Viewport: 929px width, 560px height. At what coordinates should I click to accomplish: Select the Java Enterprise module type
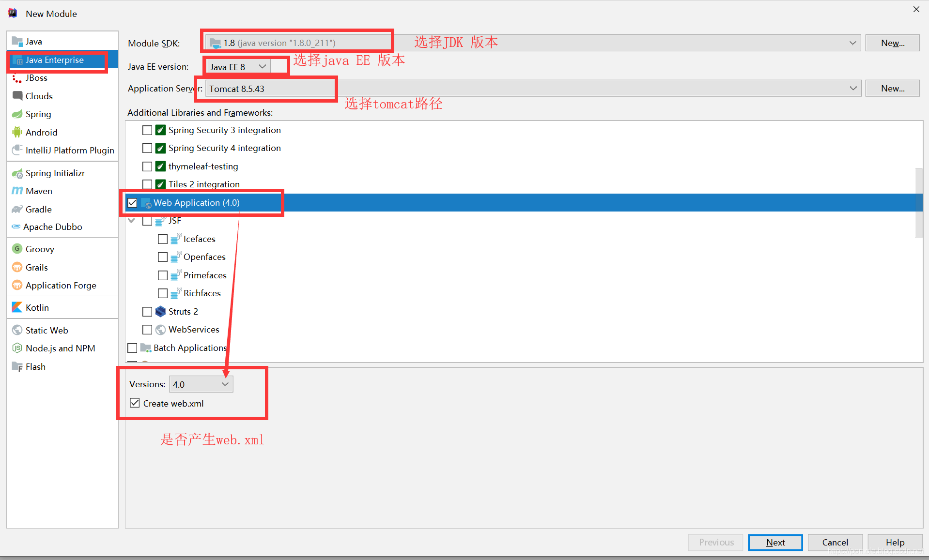click(62, 60)
